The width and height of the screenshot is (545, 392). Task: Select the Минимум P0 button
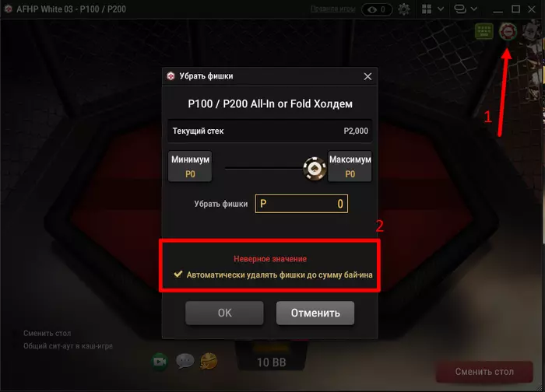point(190,166)
